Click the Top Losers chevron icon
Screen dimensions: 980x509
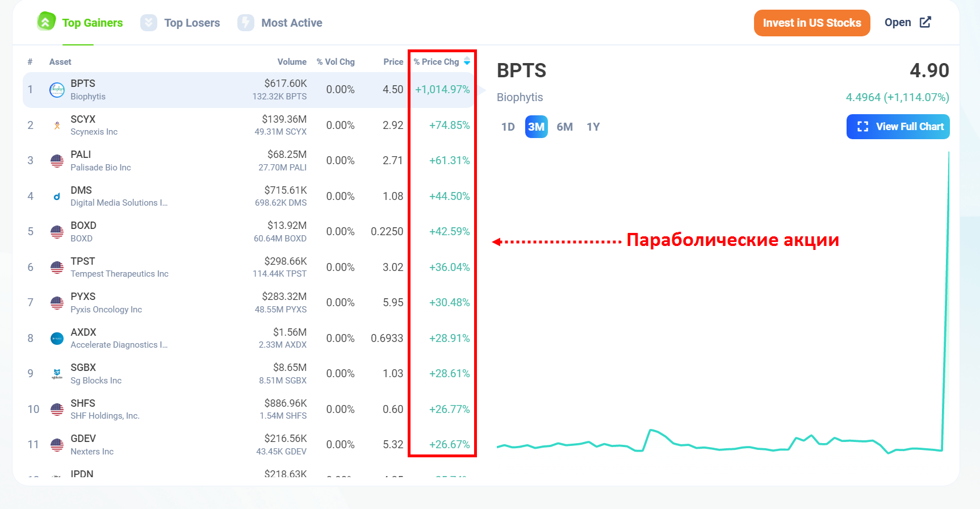click(x=149, y=23)
